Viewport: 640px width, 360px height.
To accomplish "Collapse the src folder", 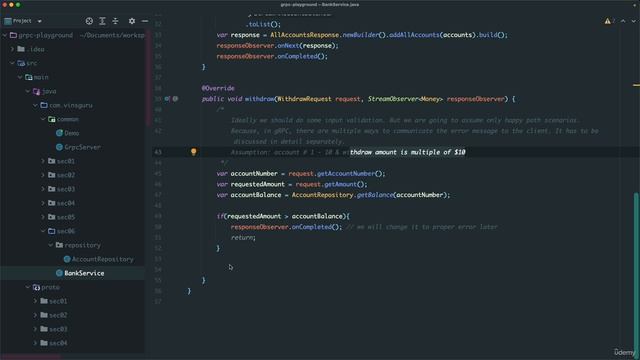I will click(x=12, y=63).
